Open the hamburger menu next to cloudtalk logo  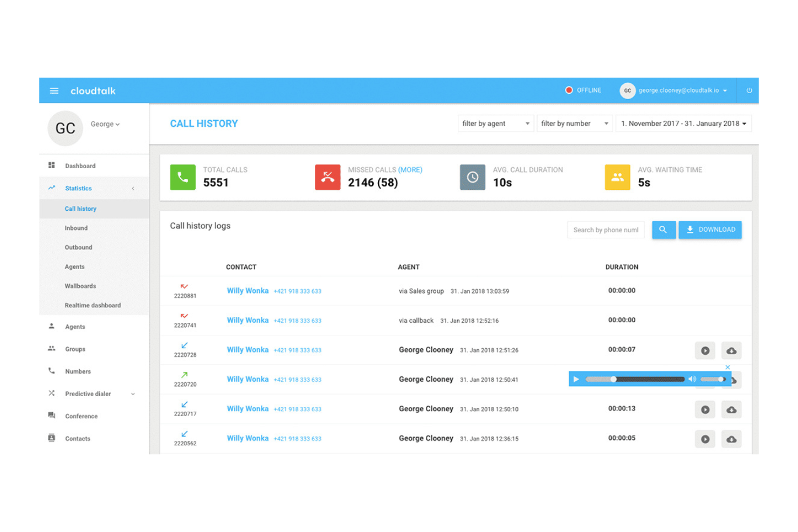click(54, 91)
